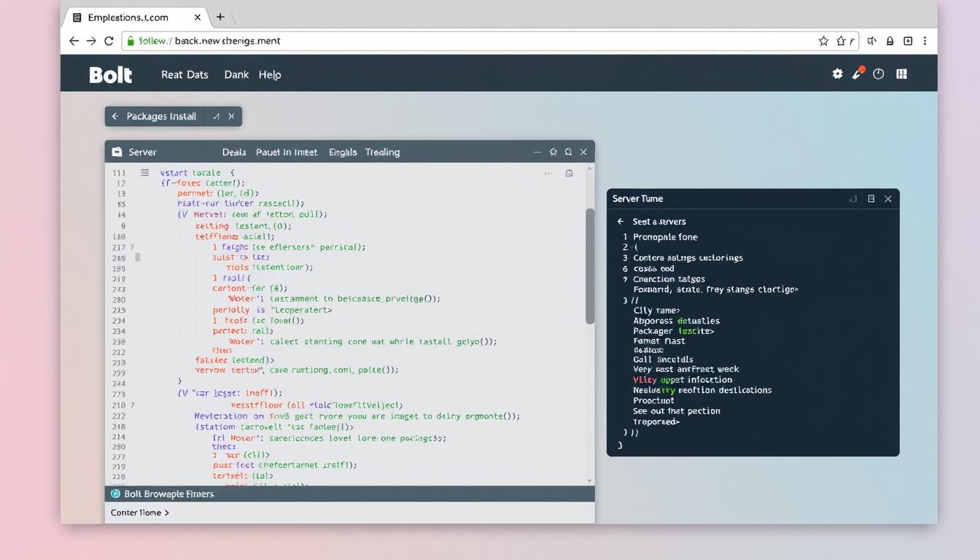Click the gutter marker beside line 249
Screen dimensions: 980x560
coord(138,257)
